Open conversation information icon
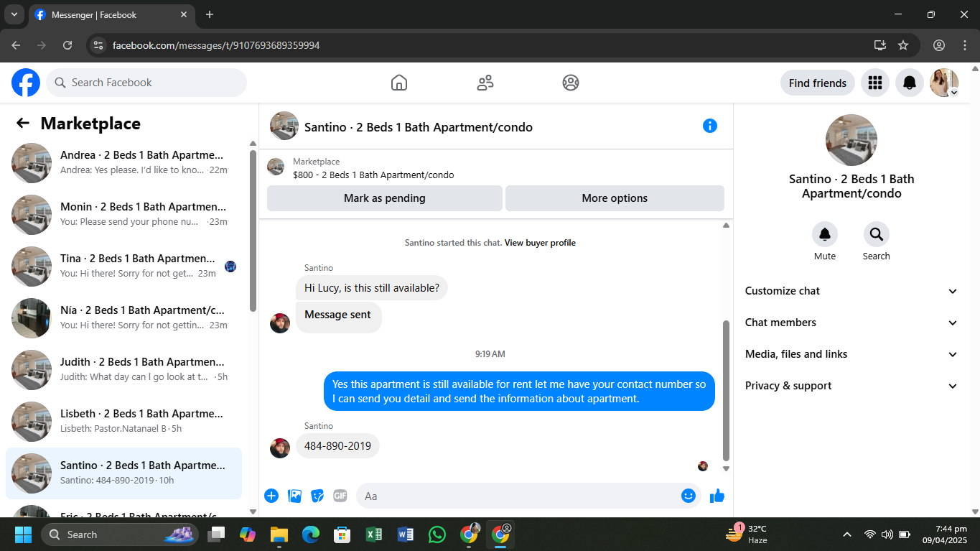The image size is (980, 551). (710, 126)
